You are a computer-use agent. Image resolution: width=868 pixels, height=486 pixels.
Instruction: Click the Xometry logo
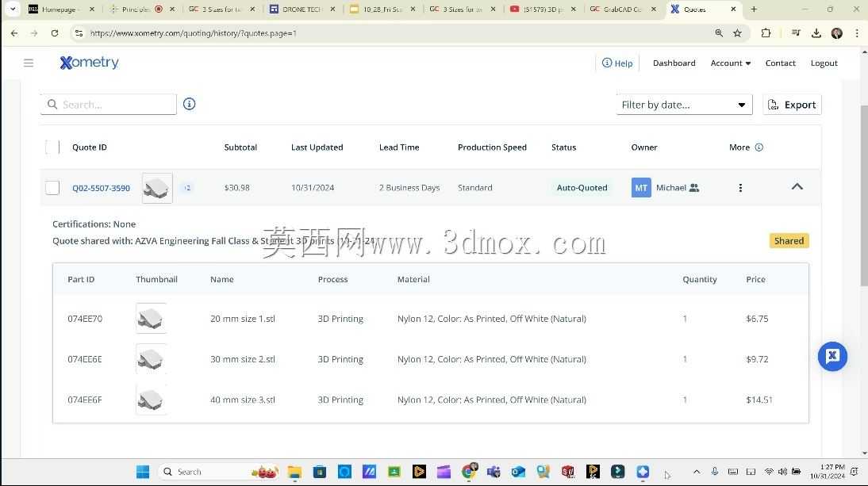(89, 63)
